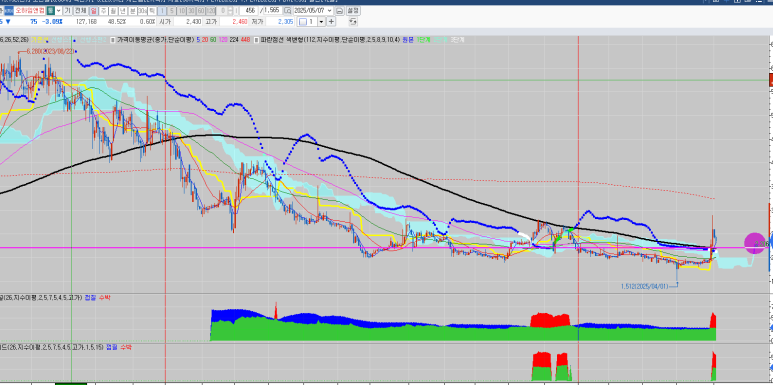
Task: Select the 분 (minute) period button
Action: point(133,10)
